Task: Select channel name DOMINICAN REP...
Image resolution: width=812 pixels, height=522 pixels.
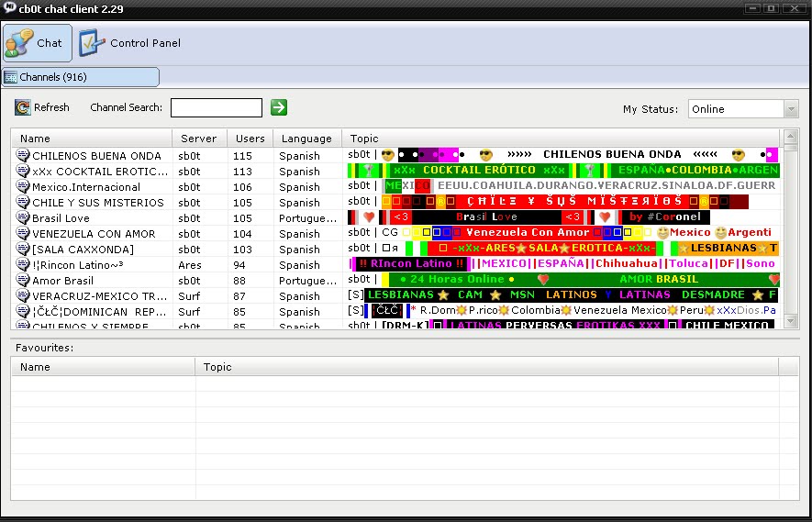Action: 99,312
